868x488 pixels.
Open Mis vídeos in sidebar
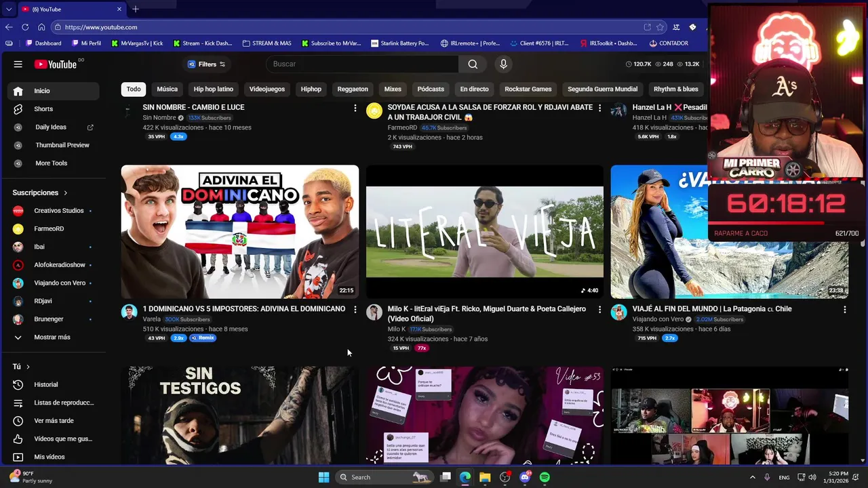point(54,457)
